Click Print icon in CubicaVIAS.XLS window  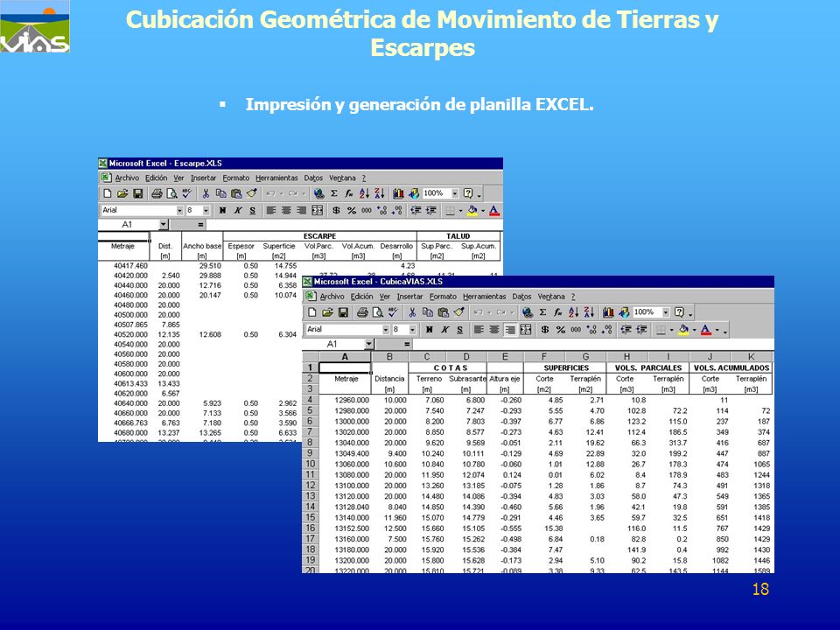pos(362,312)
